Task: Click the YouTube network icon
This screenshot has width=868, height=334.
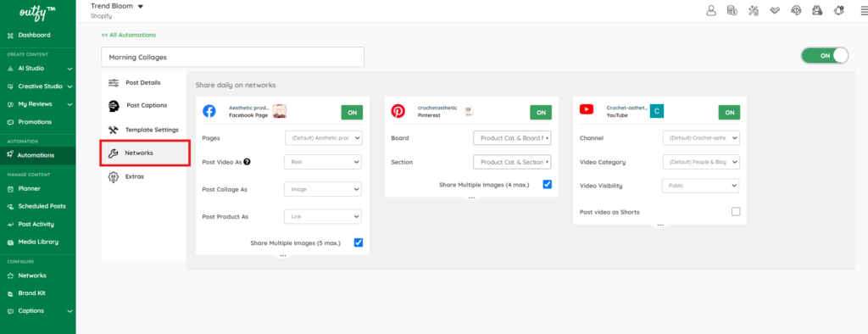Action: 587,109
